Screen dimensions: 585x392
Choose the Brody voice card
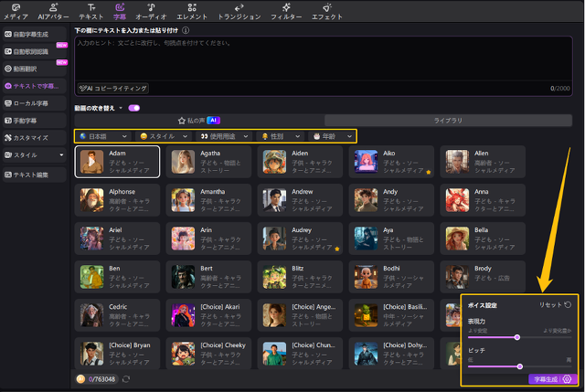(x=483, y=277)
